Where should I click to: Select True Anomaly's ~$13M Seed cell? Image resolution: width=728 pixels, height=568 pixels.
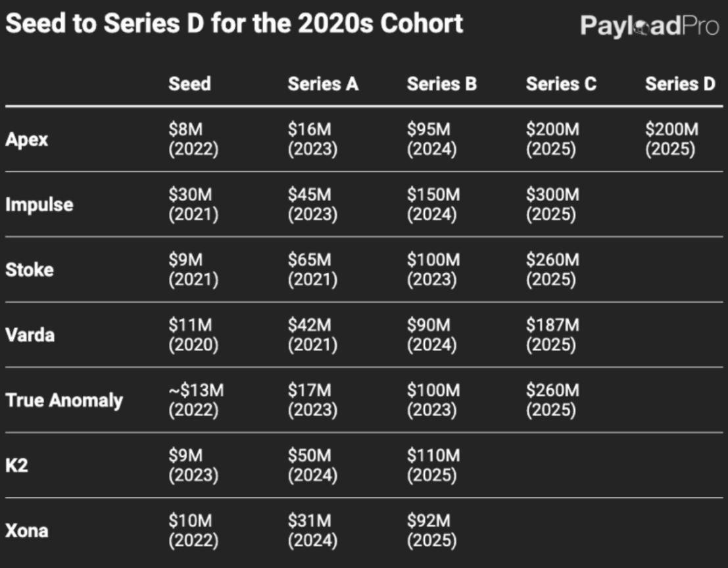(x=196, y=400)
